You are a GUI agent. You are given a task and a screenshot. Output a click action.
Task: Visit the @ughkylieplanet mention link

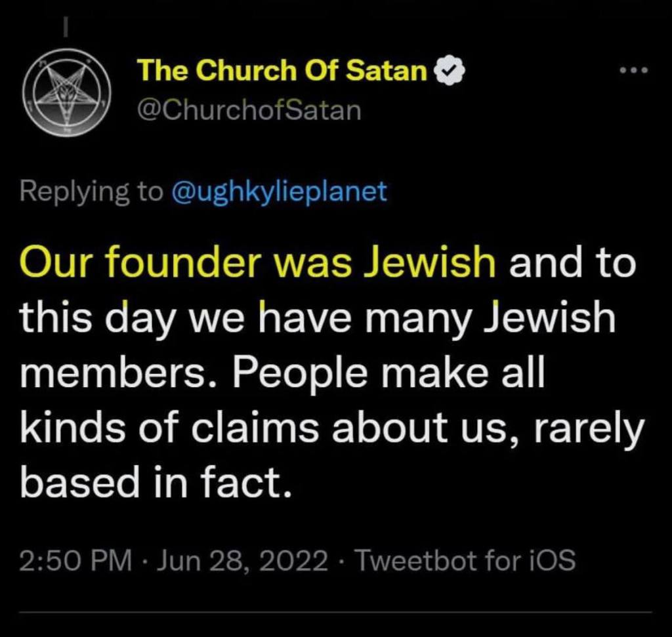click(279, 192)
